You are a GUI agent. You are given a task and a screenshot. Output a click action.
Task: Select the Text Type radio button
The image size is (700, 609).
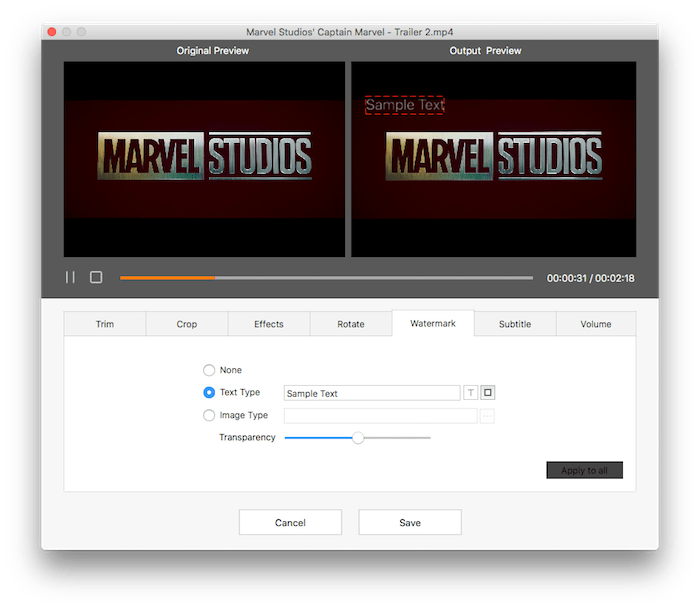tap(209, 392)
